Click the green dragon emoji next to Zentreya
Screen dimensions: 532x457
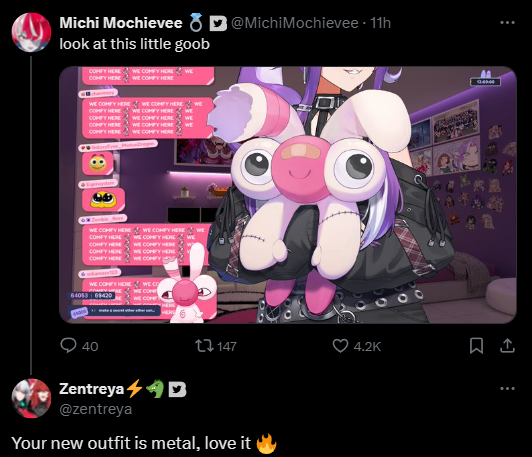coord(155,389)
